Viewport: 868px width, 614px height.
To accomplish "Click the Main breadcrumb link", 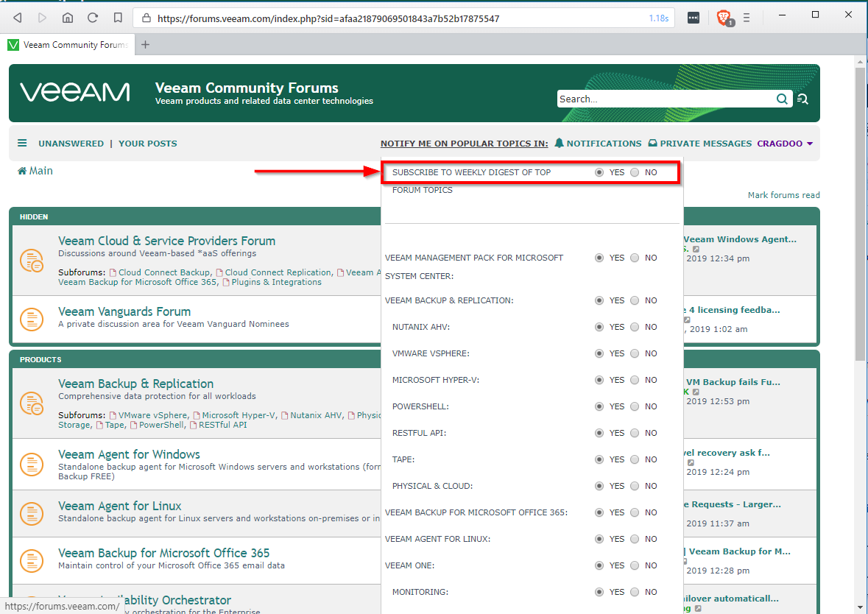I will (41, 171).
